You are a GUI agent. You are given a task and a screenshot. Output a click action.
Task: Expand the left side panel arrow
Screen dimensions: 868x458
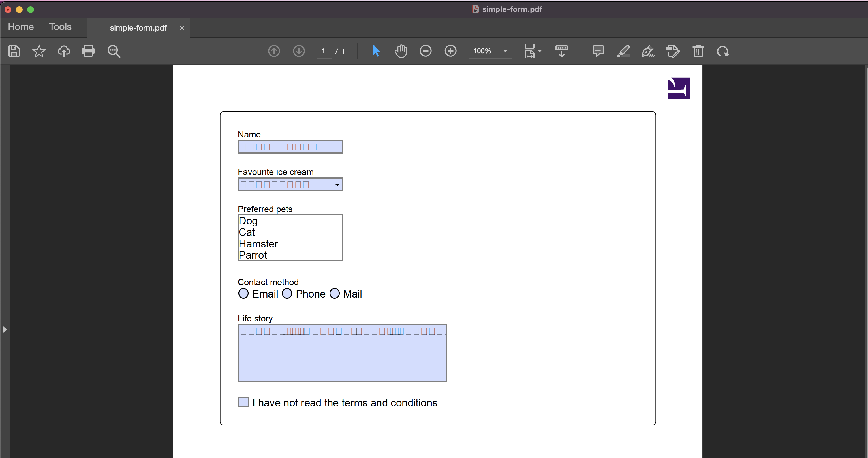(5, 329)
